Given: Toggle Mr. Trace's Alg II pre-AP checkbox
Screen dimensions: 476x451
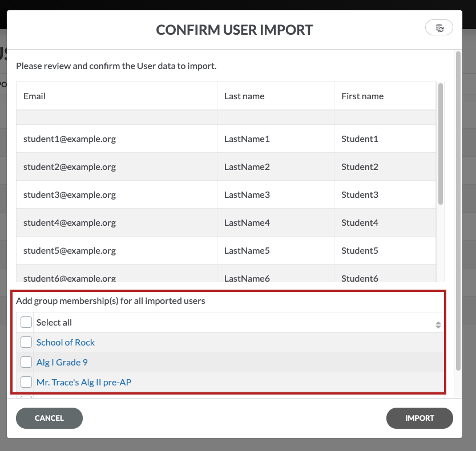Looking at the screenshot, I should click(x=26, y=383).
